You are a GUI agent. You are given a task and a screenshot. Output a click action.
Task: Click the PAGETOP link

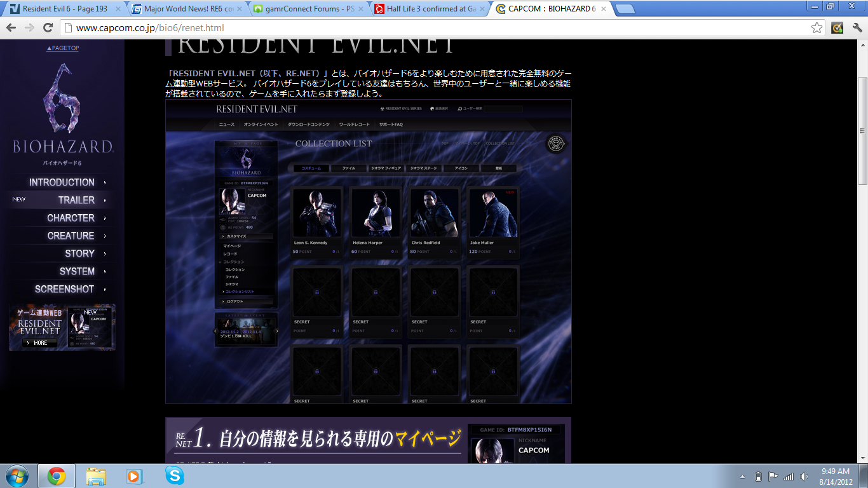click(x=62, y=48)
